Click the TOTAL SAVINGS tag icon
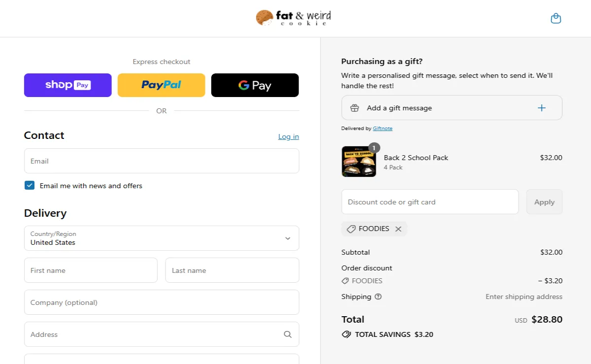This screenshot has width=591, height=364. tap(346, 334)
